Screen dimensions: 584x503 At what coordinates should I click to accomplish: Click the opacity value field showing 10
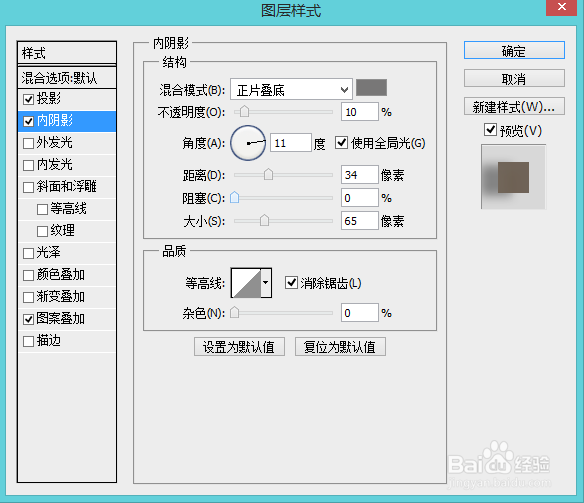360,112
